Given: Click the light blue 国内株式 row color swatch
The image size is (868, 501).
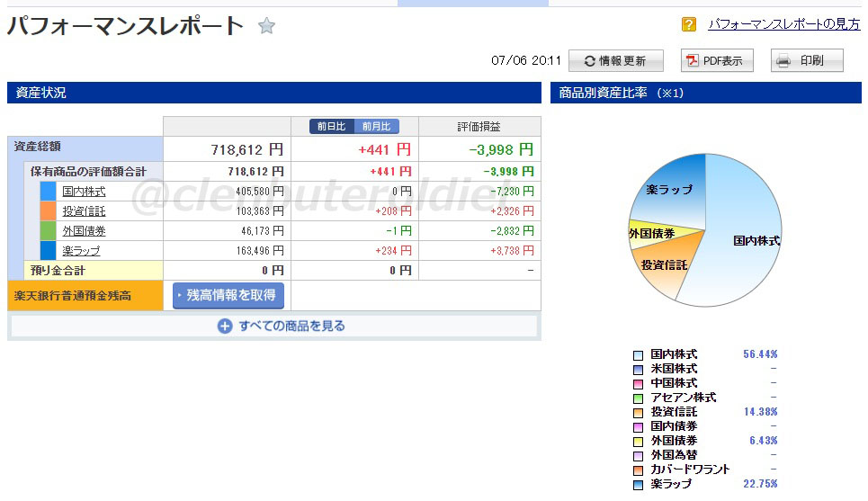Looking at the screenshot, I should (49, 192).
